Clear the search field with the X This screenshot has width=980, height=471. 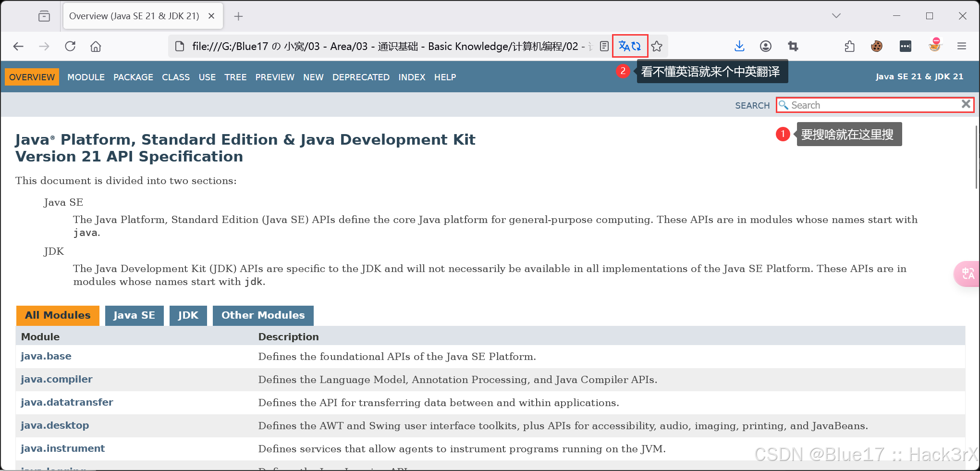966,104
